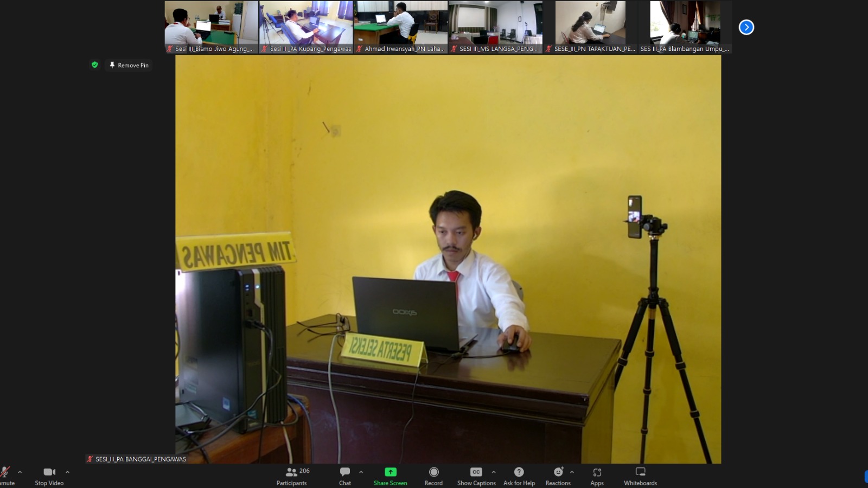
Task: Toggle Show Captions on
Action: pos(476,476)
